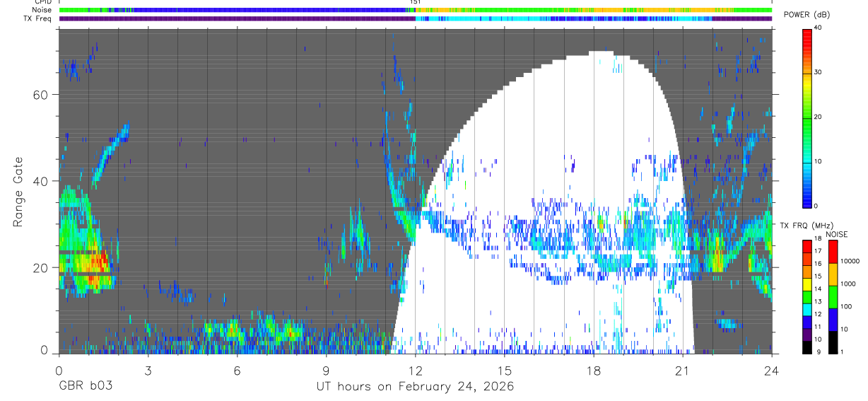Screen dimensions: 868x401
Task: Click the power legend value '40'
Action: tap(819, 28)
